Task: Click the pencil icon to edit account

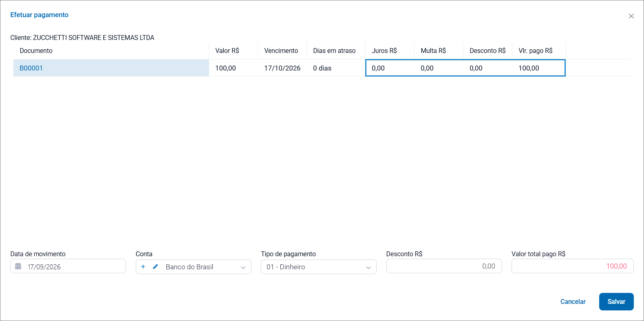Action: pos(155,267)
